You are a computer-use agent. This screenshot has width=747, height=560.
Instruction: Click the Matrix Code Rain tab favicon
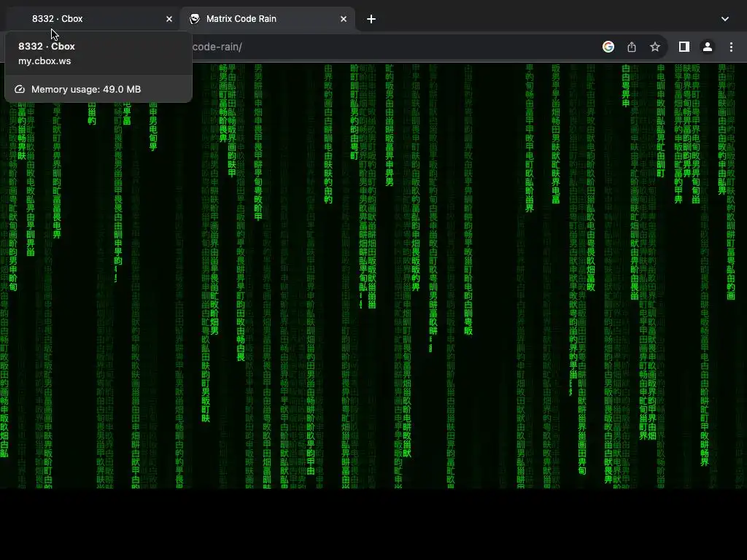(x=194, y=19)
